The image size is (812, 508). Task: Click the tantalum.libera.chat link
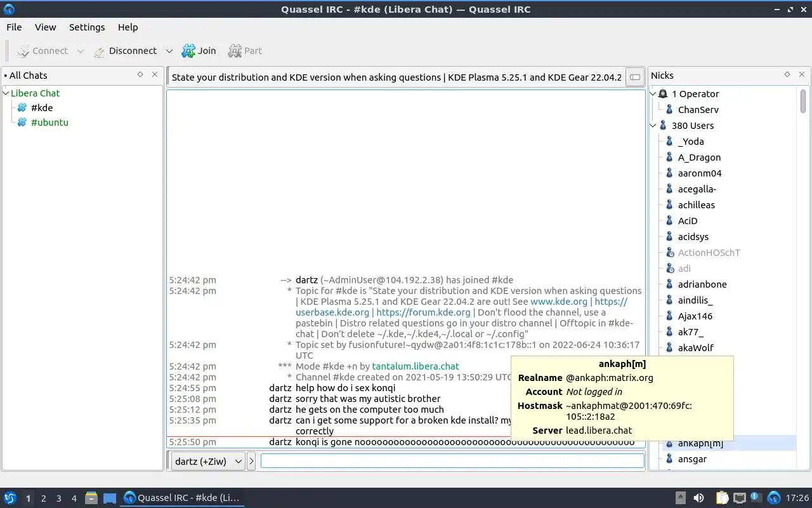point(416,366)
